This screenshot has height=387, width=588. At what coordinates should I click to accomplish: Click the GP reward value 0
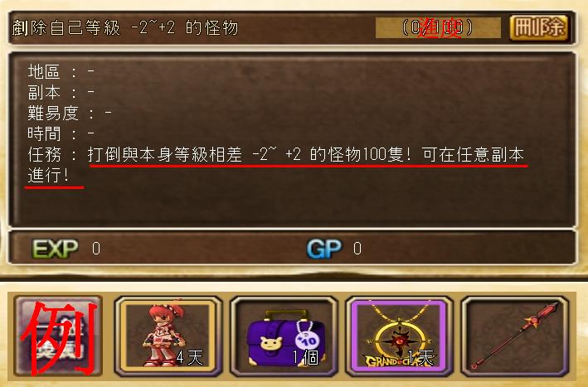click(357, 249)
